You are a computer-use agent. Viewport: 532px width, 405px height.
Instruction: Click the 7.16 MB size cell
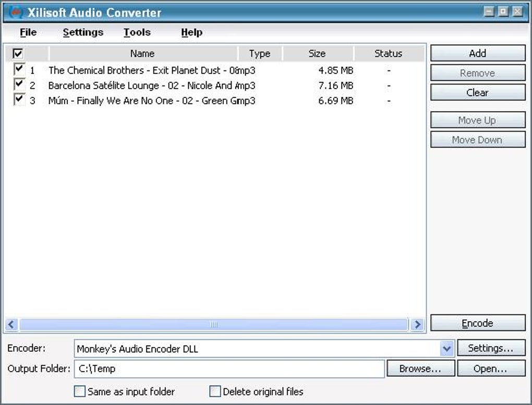click(335, 85)
